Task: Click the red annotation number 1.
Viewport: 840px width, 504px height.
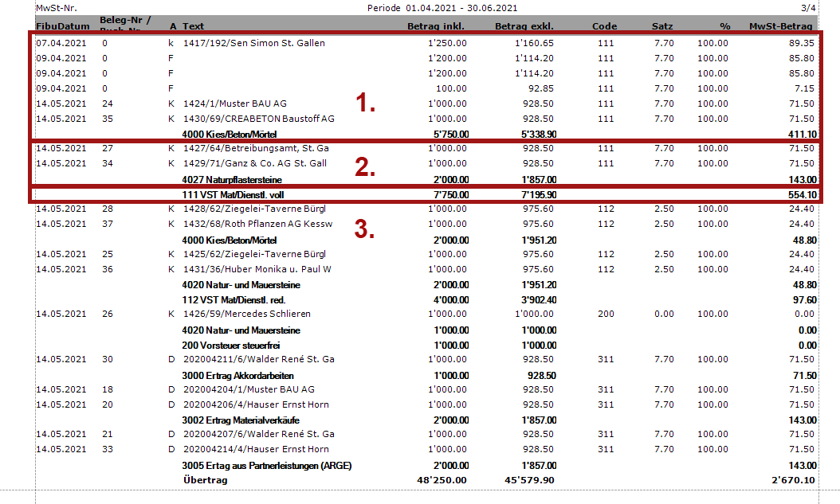Action: coord(366,103)
